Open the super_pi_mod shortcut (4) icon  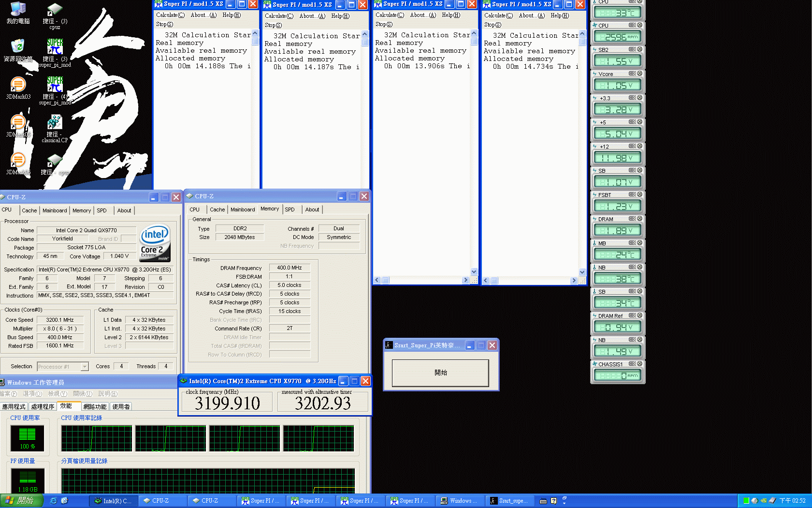(x=55, y=91)
